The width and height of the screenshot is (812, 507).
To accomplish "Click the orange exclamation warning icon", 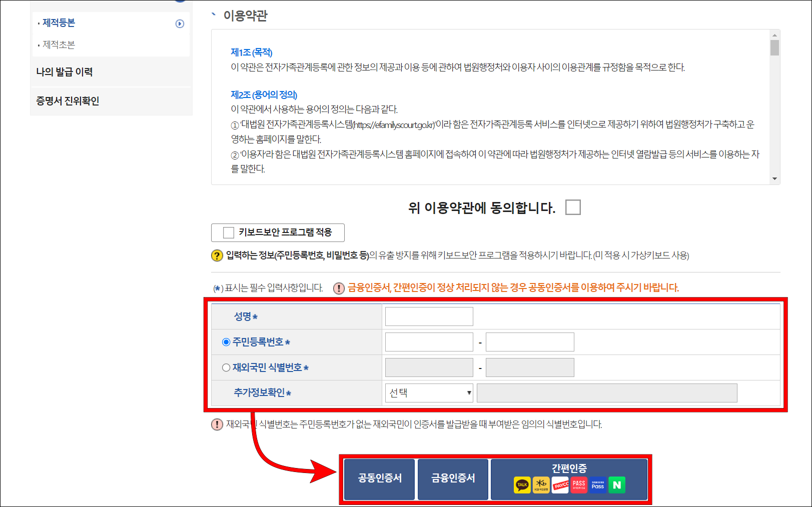I will (x=339, y=288).
